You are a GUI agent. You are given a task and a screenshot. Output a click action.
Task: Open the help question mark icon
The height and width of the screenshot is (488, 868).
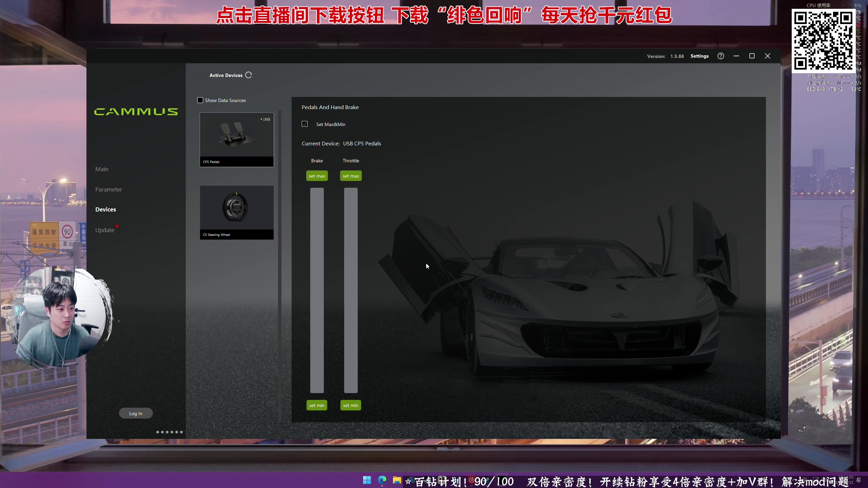[721, 56]
